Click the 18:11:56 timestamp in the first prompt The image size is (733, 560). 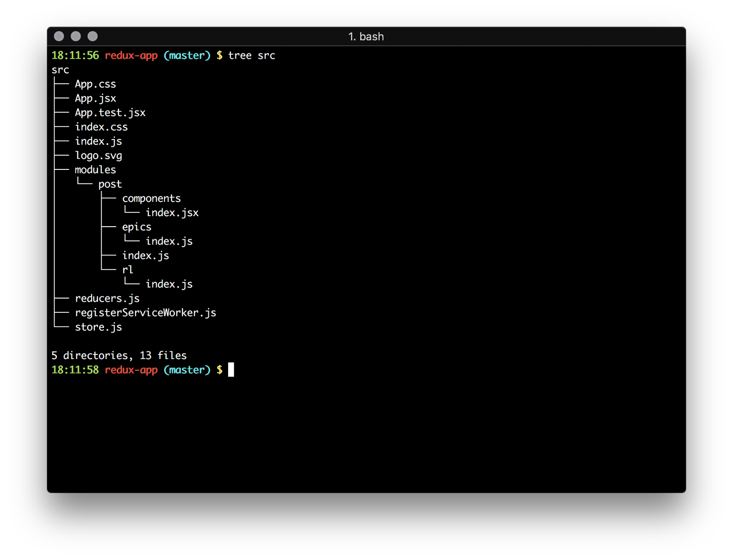click(75, 55)
